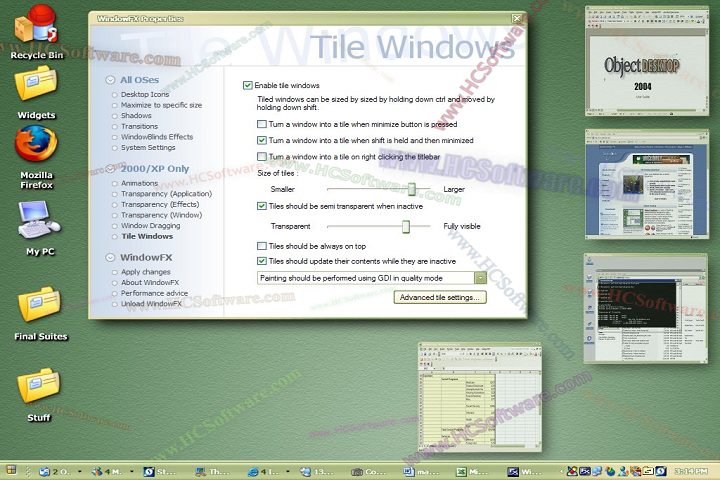Image resolution: width=720 pixels, height=480 pixels.
Task: Open dropdown arrow next to '2 O.' group
Action: [79, 471]
